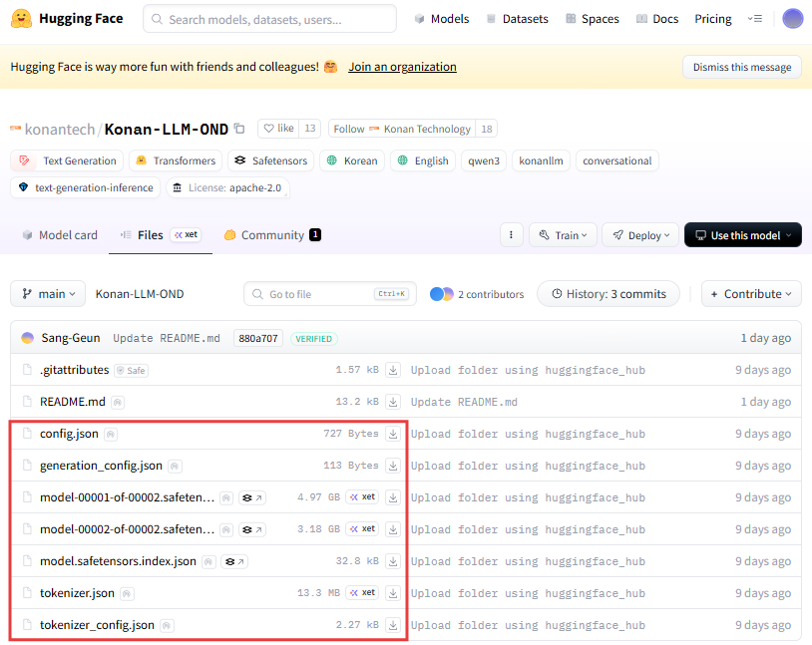The height and width of the screenshot is (645, 812).
Task: Open the three-dot more options button
Action: [x=511, y=235]
